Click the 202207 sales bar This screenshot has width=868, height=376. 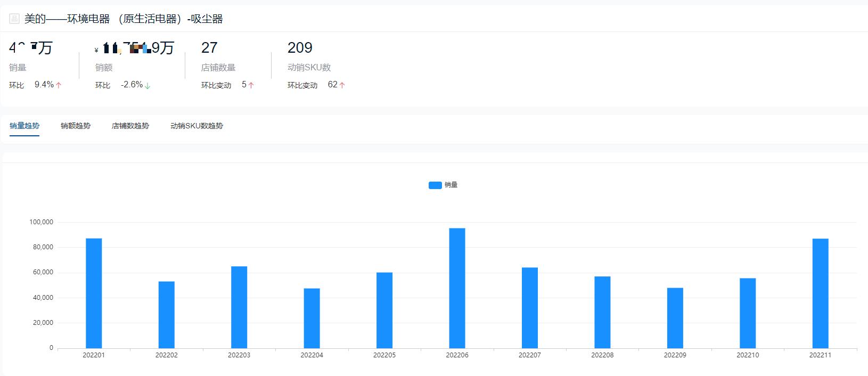tap(530, 308)
